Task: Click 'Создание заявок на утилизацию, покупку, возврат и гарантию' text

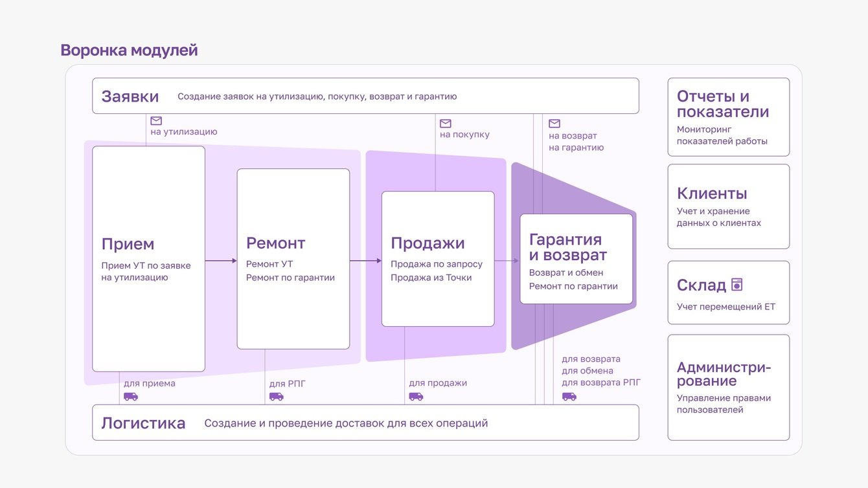Action: (x=317, y=96)
